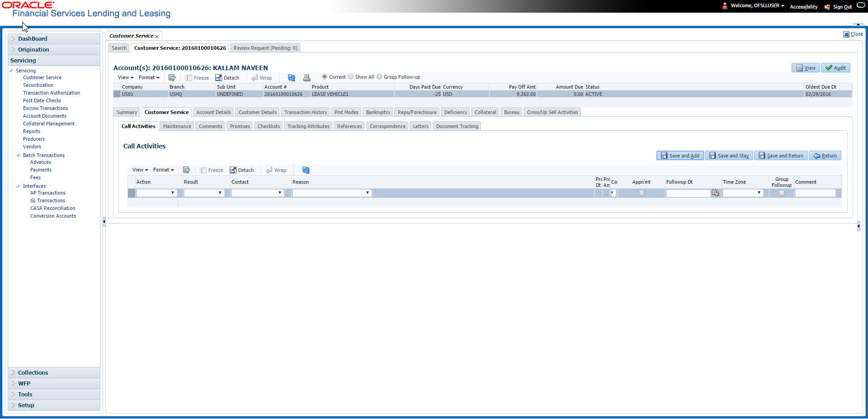
Task: Click Wrap in the account toolbar
Action: point(262,78)
